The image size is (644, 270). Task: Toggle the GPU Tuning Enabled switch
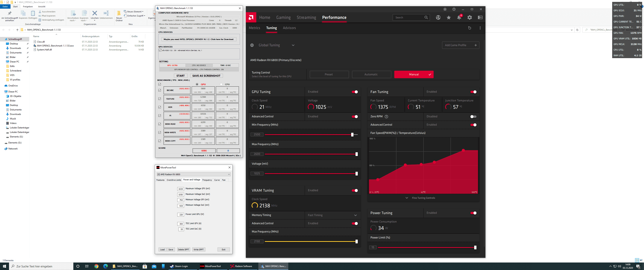pyautogui.click(x=355, y=92)
